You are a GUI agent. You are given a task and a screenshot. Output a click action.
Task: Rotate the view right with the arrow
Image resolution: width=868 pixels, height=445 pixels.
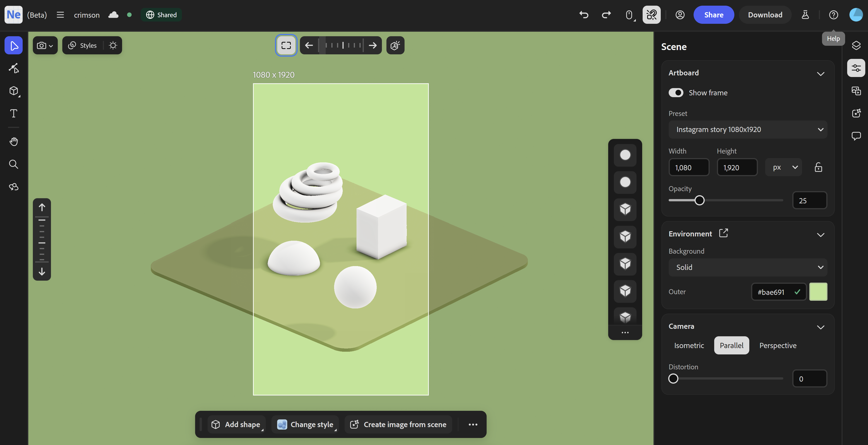[373, 46]
